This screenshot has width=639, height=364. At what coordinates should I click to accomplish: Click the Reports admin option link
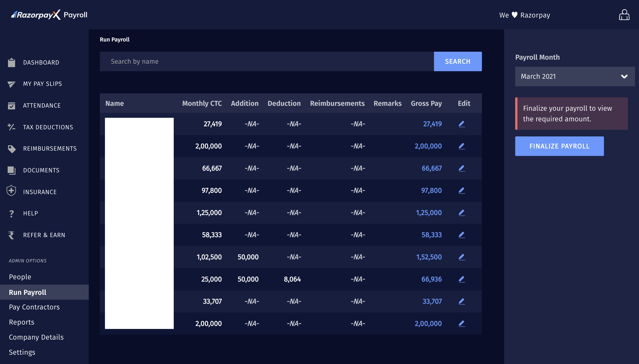(22, 322)
